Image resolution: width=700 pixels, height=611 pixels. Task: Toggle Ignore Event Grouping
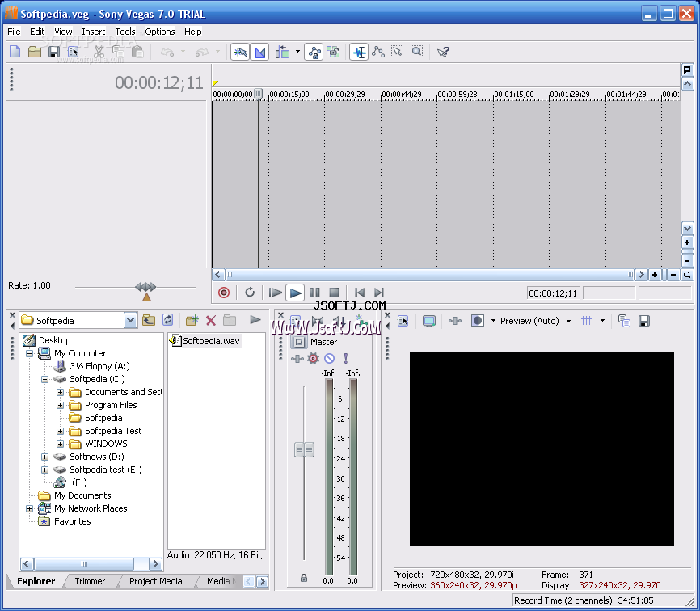[333, 52]
